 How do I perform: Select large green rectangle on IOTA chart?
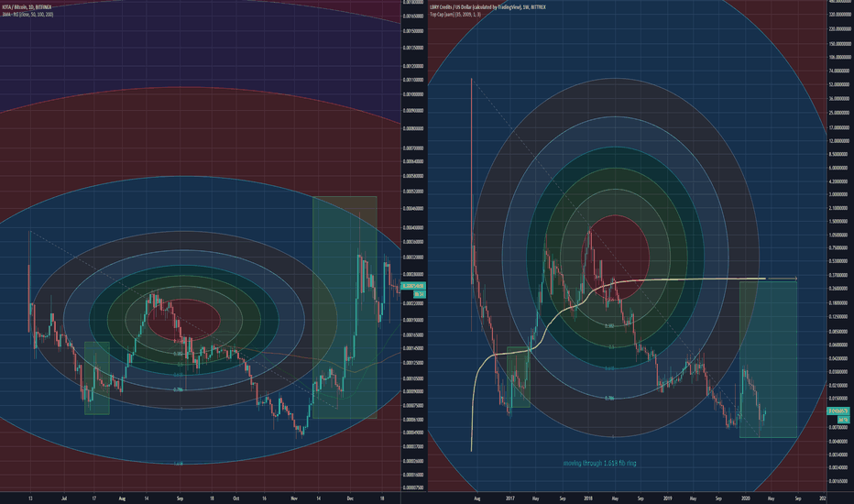tap(345, 307)
